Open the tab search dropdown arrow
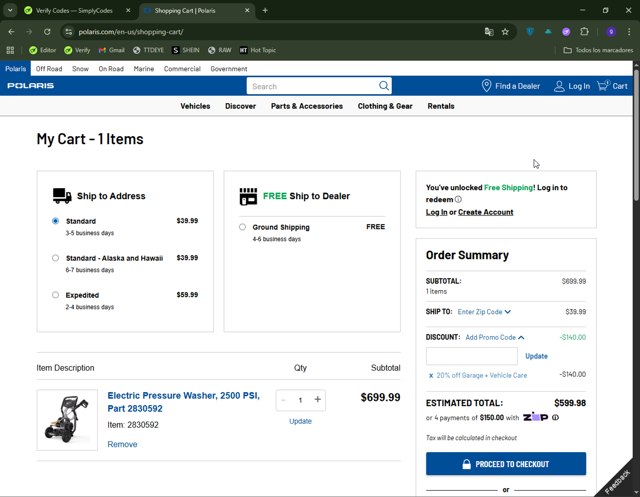640x497 pixels. [x=10, y=11]
